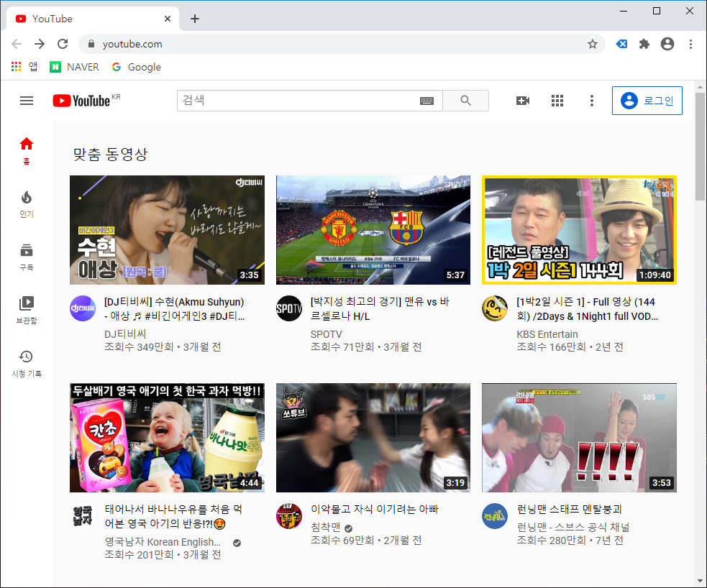Open the extensions puzzle icon
This screenshot has height=588, width=707.
click(x=644, y=44)
